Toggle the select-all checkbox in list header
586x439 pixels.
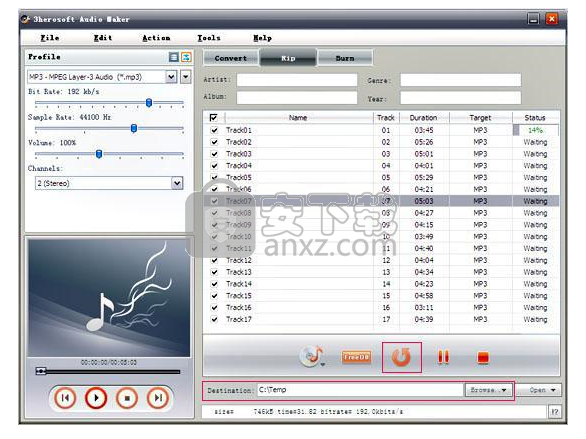click(x=213, y=118)
